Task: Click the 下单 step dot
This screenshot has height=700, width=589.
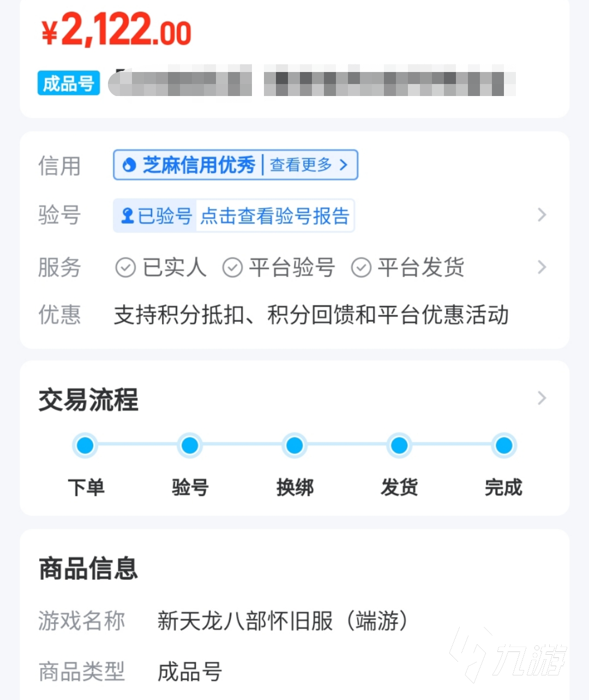Action: [85, 446]
